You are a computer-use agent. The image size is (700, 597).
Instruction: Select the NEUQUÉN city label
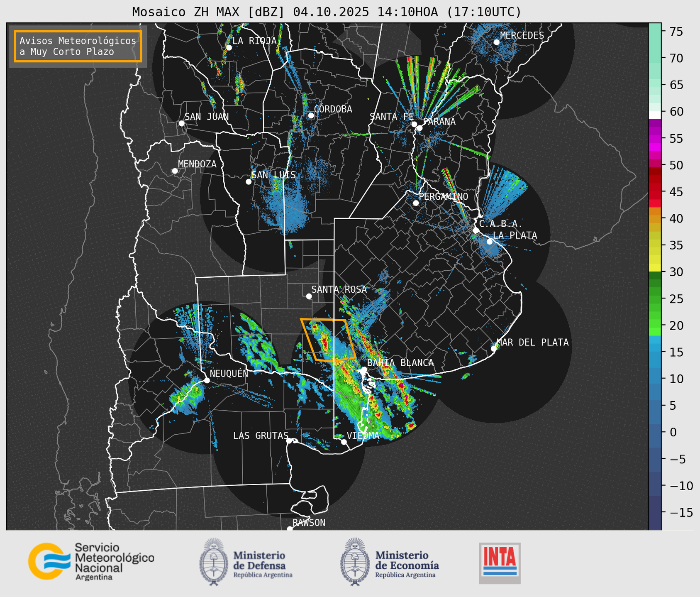[x=229, y=373]
